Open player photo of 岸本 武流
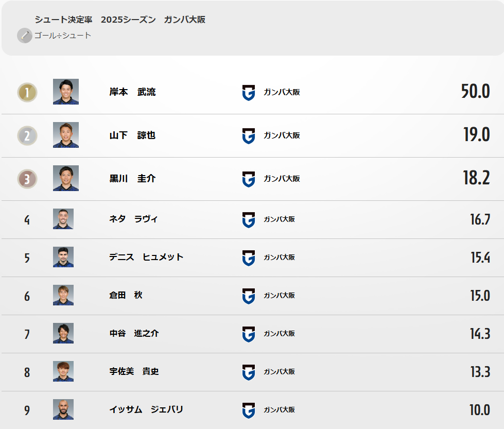This screenshot has height=429, width=504. [x=66, y=92]
